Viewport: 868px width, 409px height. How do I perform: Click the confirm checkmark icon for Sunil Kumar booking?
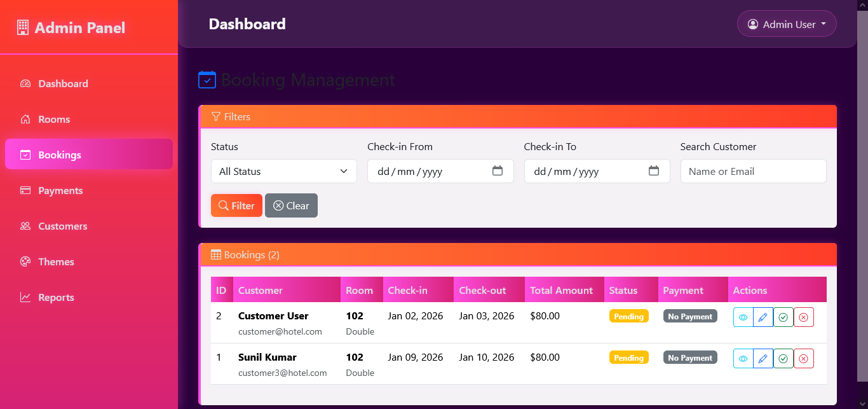[783, 359]
